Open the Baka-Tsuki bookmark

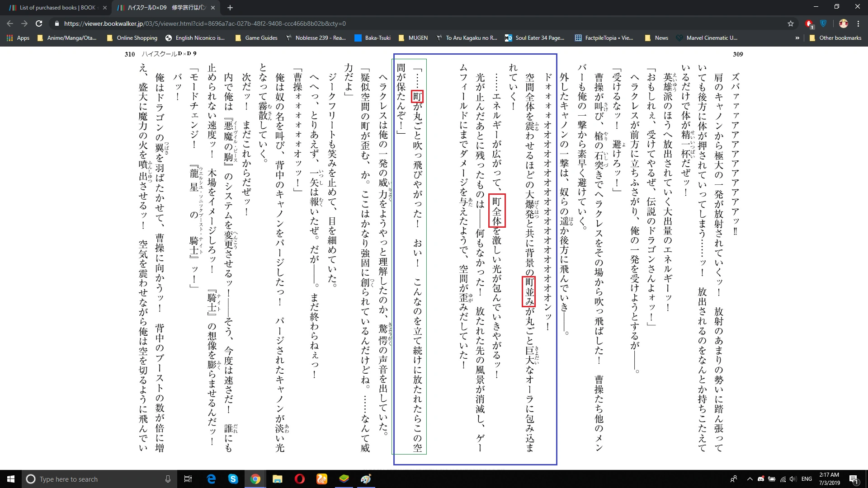pyautogui.click(x=373, y=38)
